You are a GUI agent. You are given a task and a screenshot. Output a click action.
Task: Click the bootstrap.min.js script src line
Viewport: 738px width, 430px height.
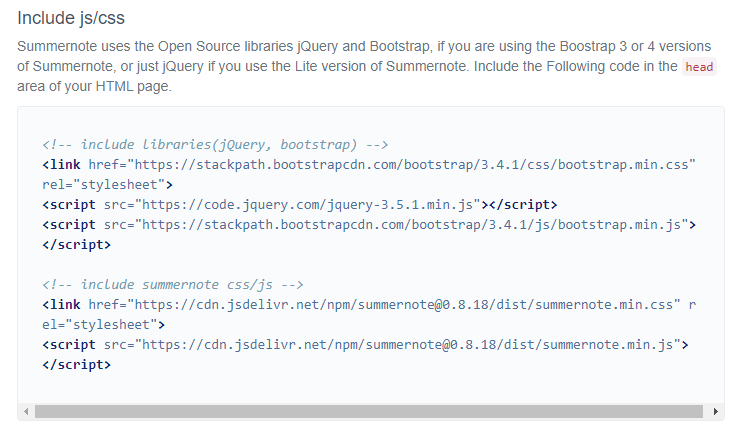point(369,225)
